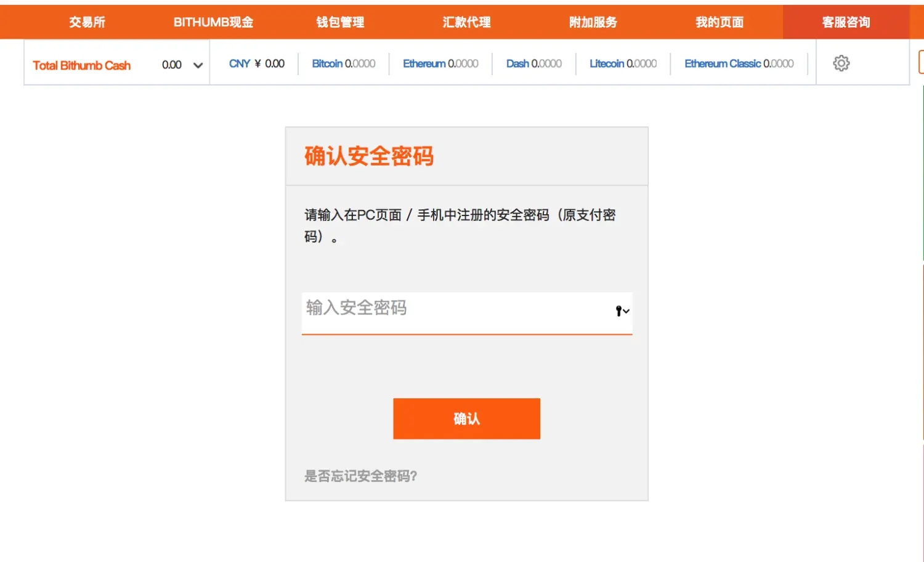Open the 交易所 menu
Screen dimensions: 924x562
point(86,22)
